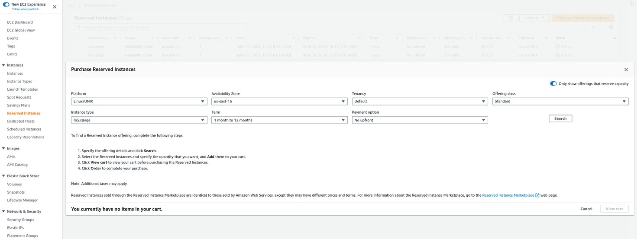Open Instance Types in the sidebar
This screenshot has width=644, height=239.
pyautogui.click(x=19, y=81)
